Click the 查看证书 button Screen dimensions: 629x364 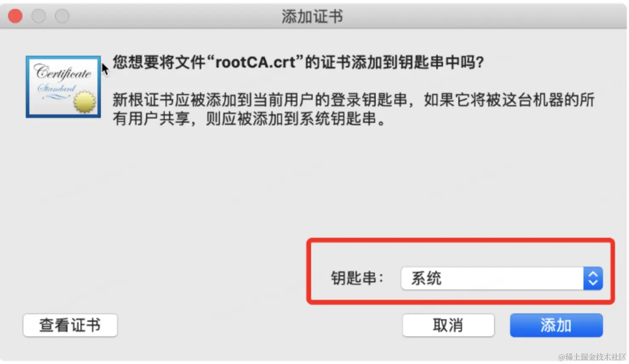point(70,325)
